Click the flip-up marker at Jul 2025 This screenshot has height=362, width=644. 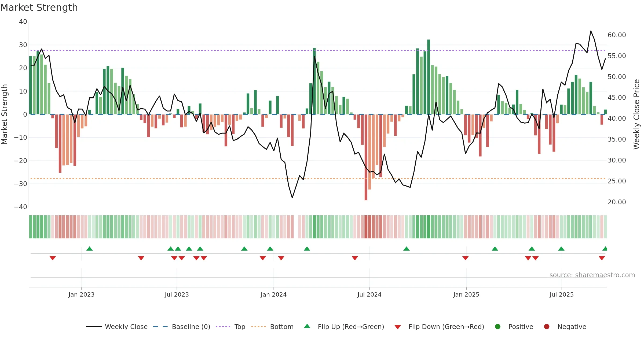(x=561, y=249)
